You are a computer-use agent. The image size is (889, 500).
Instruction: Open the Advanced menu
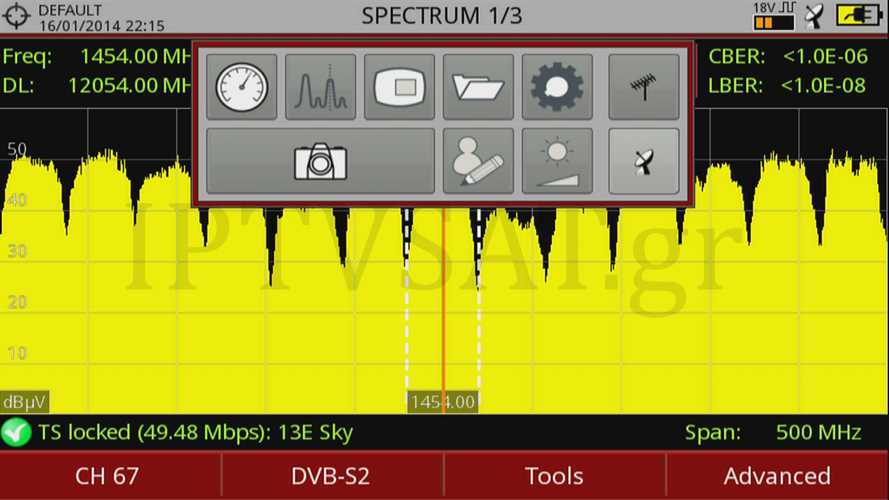point(777,476)
